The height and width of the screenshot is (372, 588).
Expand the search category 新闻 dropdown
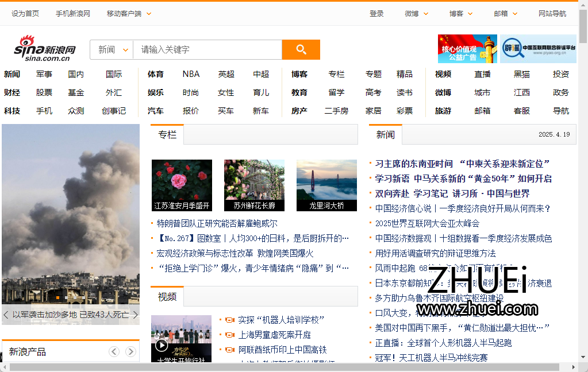[111, 50]
